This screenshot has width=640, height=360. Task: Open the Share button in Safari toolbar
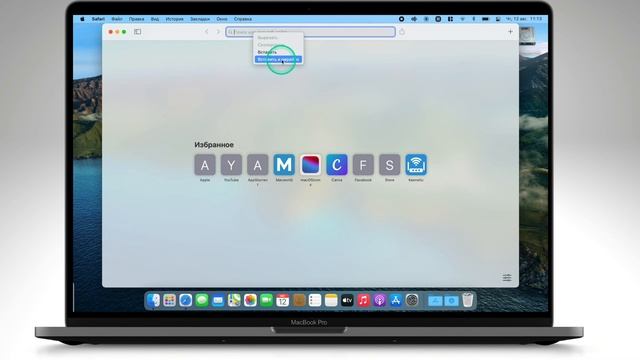402,31
